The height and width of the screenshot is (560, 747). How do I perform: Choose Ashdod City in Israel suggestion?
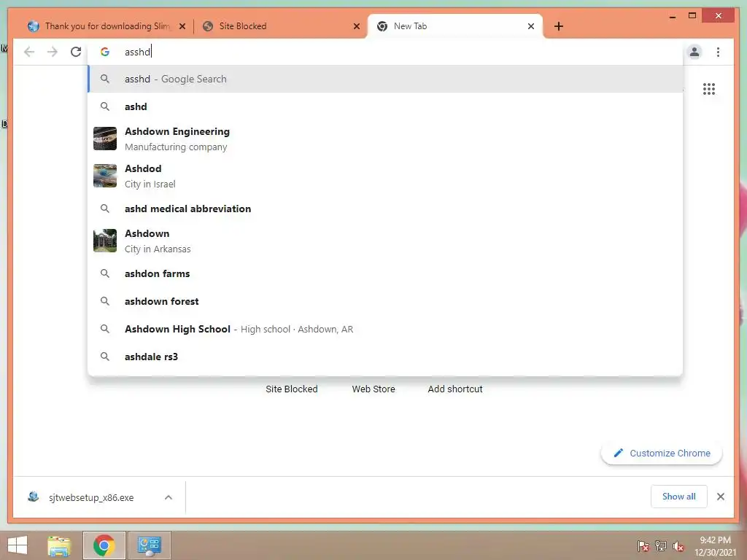click(385, 176)
